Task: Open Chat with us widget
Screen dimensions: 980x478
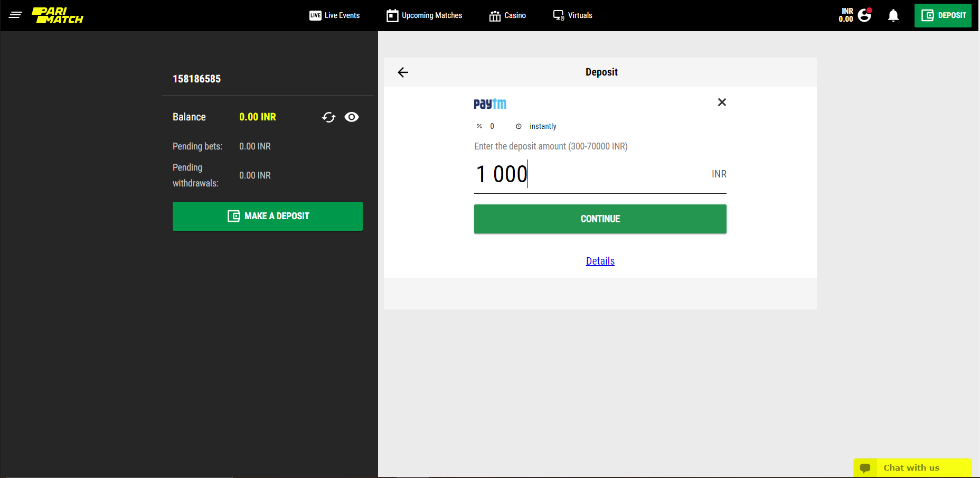Action: [x=912, y=467]
